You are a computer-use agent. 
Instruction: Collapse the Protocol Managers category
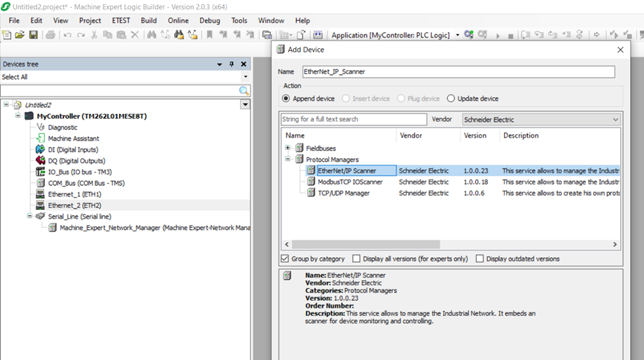[288, 159]
